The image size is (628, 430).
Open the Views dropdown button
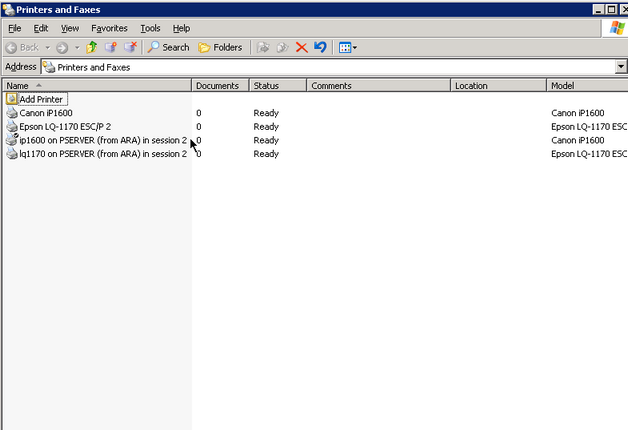pos(347,47)
